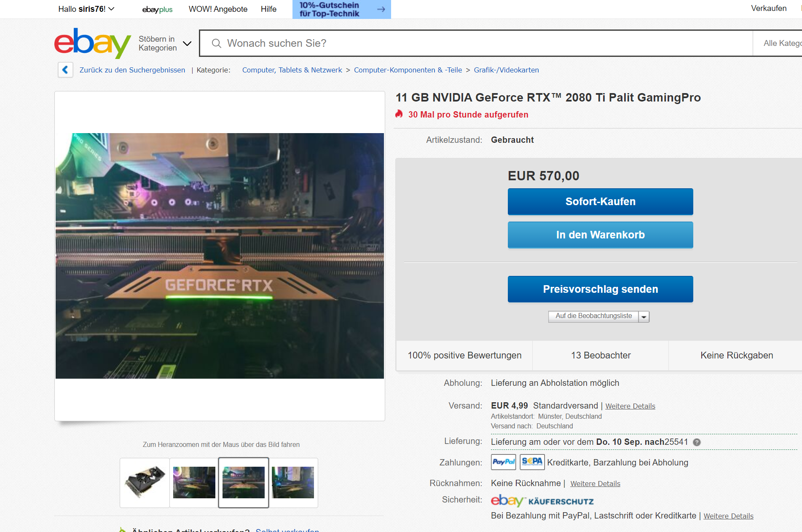
Task: Click EUR 4,99 shipping cost
Action: [x=509, y=406]
